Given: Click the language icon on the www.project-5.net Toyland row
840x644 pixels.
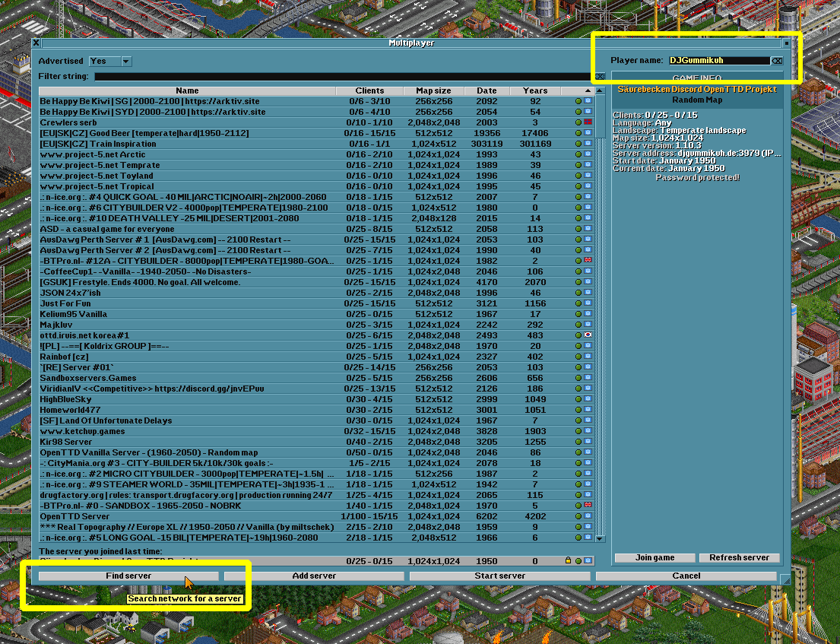Looking at the screenshot, I should pos(588,175).
